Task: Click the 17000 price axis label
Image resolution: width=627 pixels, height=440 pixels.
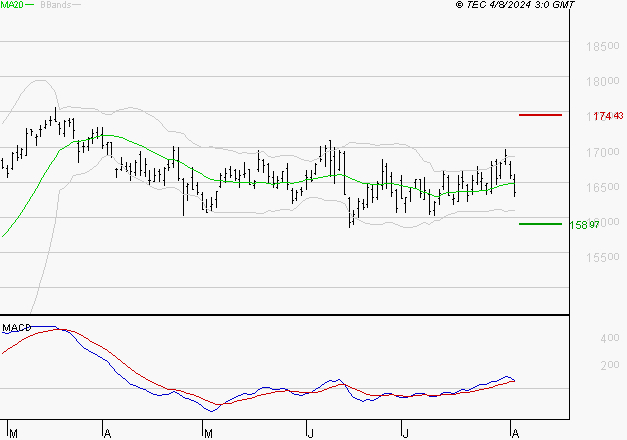Action: coord(603,152)
